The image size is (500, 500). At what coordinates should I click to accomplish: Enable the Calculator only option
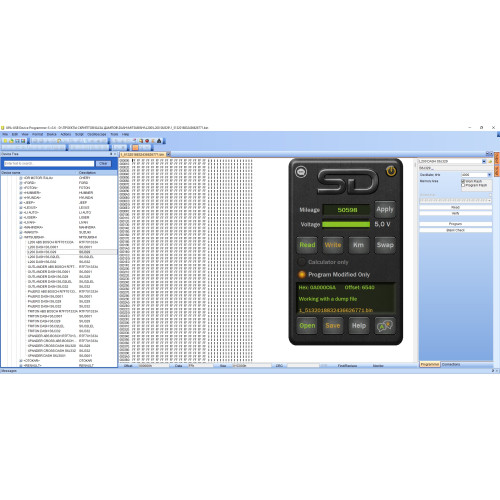pyautogui.click(x=302, y=262)
